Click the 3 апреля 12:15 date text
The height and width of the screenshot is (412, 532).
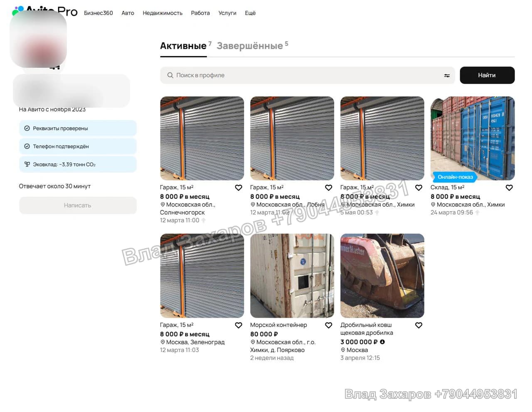360,358
